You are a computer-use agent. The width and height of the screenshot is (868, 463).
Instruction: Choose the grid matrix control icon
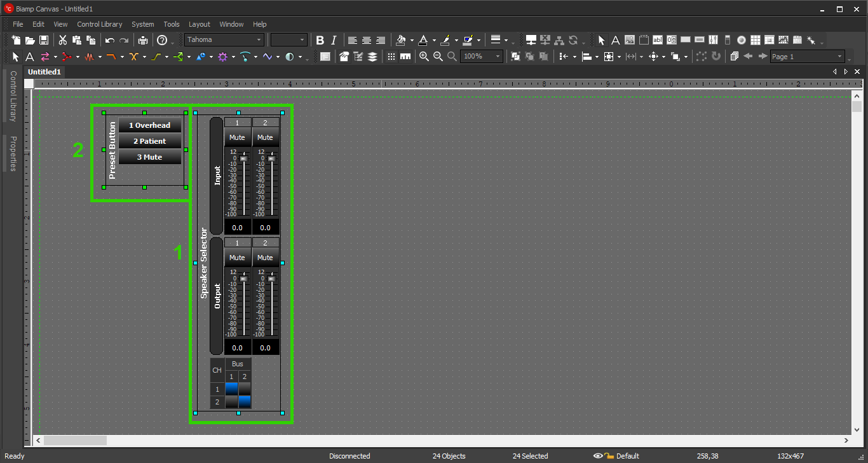[x=755, y=40]
